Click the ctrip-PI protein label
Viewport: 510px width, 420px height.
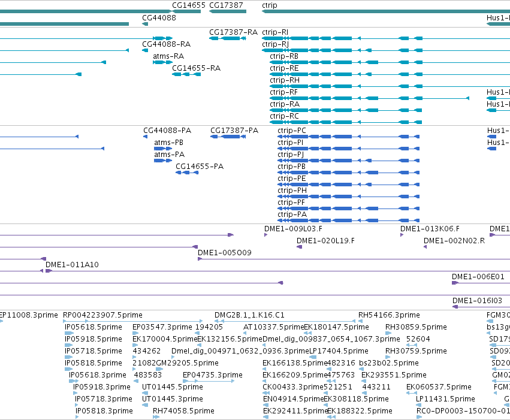[291, 143]
